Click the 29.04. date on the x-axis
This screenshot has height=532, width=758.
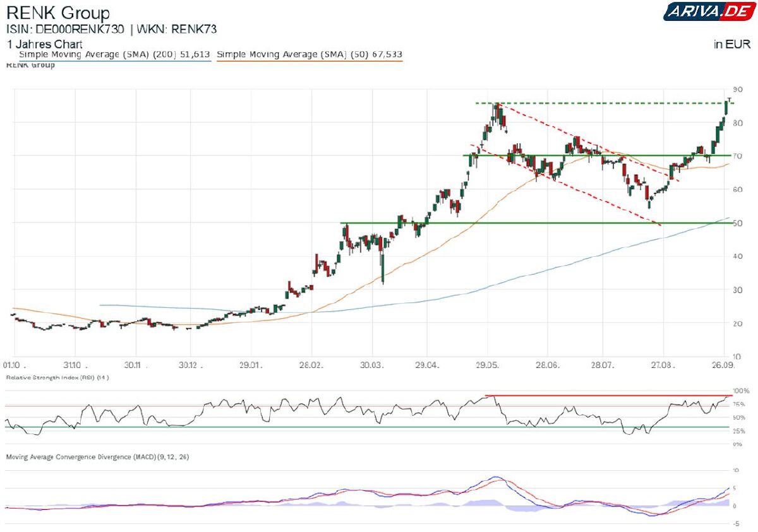tap(426, 365)
